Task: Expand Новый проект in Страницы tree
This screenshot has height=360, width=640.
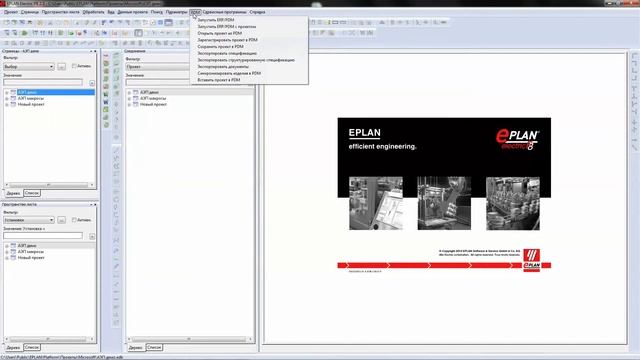Action: point(7,105)
